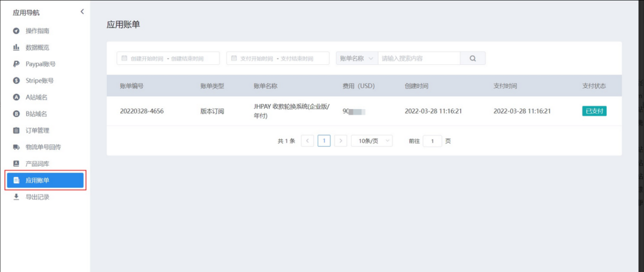Viewport: 644px width, 272px height.
Task: Click the download icon for 导出记录
Action: tap(16, 196)
